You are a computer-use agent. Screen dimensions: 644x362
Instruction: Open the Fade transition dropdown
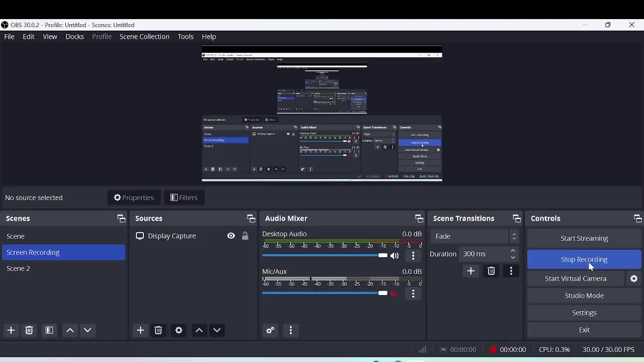point(475,236)
